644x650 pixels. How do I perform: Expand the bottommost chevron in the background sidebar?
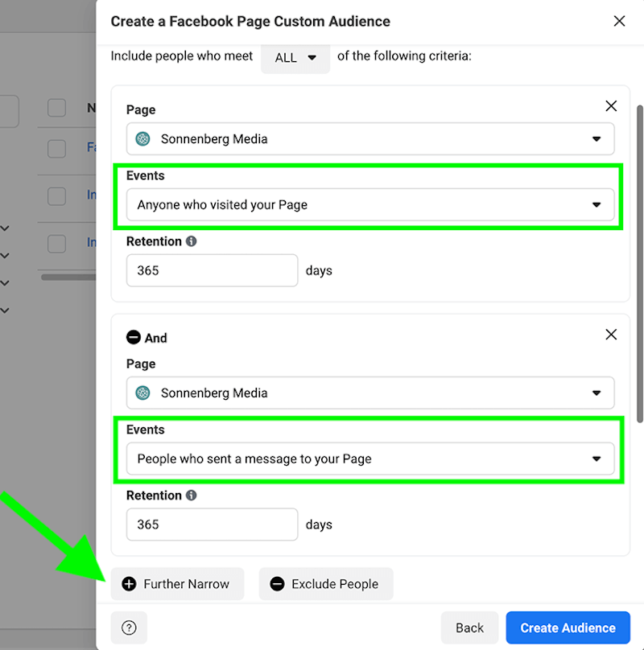tap(5, 310)
